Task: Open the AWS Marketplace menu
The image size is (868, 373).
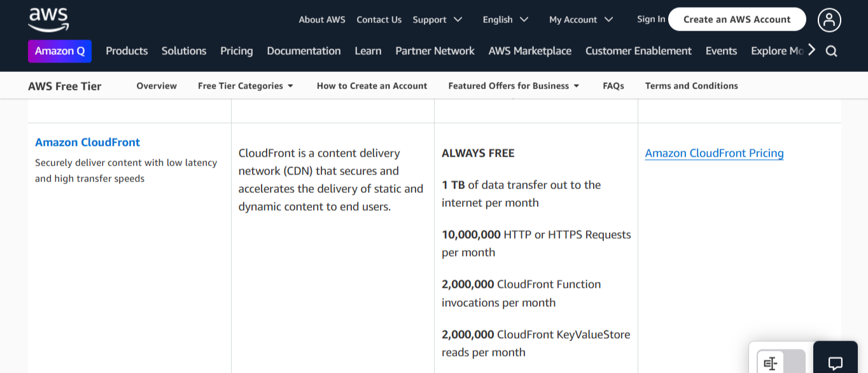Action: 530,51
